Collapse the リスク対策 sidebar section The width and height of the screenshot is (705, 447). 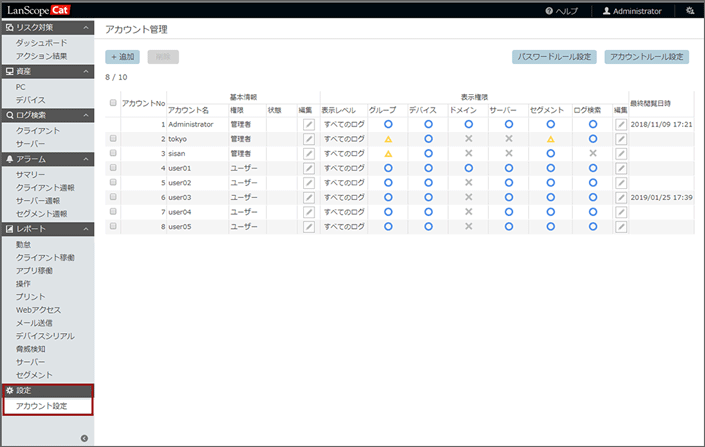[x=86, y=29]
